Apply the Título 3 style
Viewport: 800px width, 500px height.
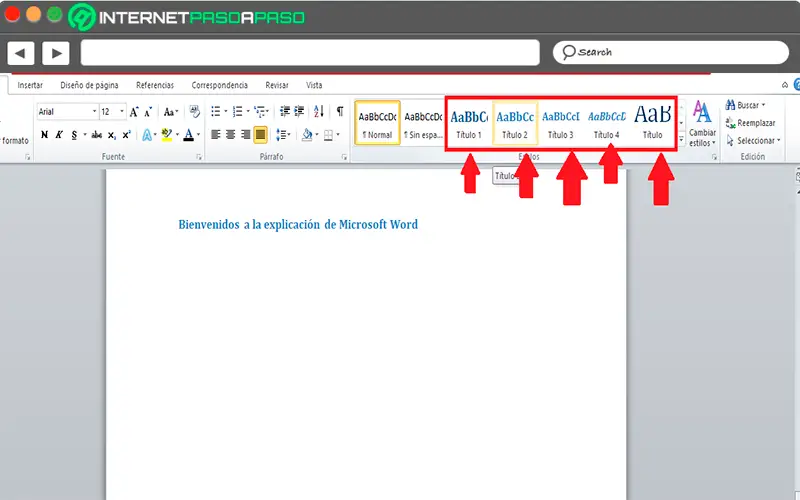[x=561, y=123]
